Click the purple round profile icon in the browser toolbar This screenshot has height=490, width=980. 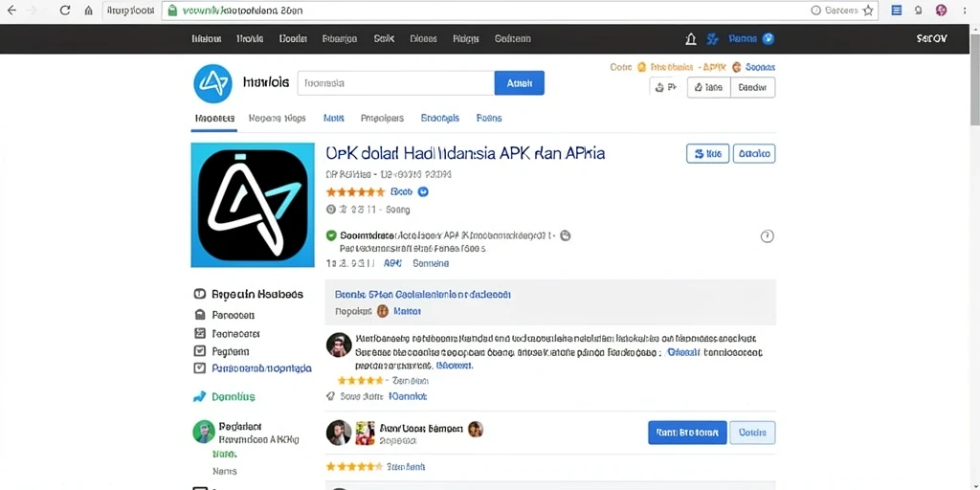(x=942, y=11)
